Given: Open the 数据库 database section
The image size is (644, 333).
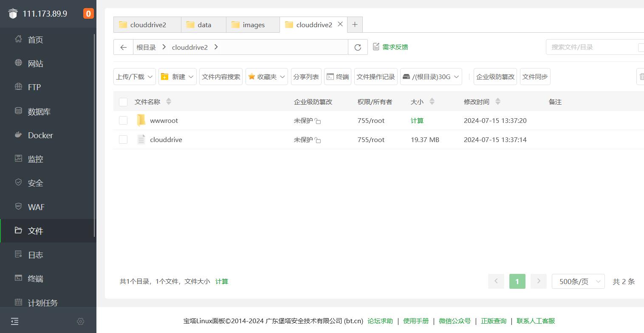Looking at the screenshot, I should [x=39, y=111].
